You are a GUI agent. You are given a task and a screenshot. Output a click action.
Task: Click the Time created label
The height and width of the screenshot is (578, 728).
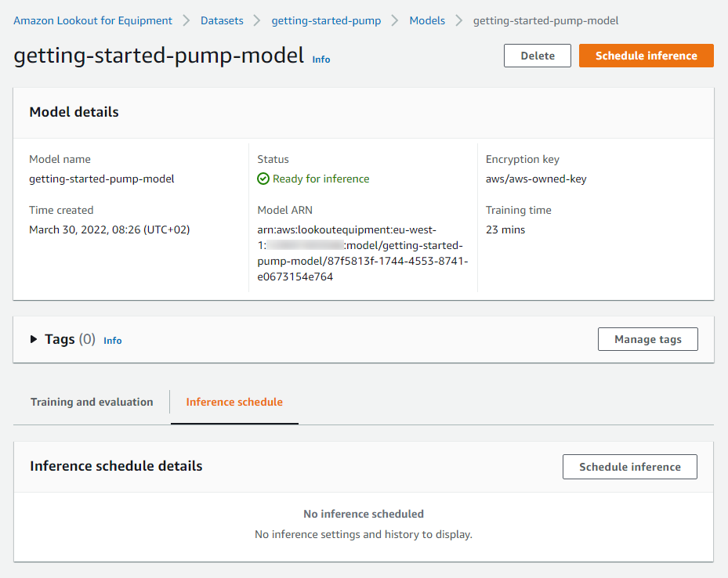pos(61,210)
